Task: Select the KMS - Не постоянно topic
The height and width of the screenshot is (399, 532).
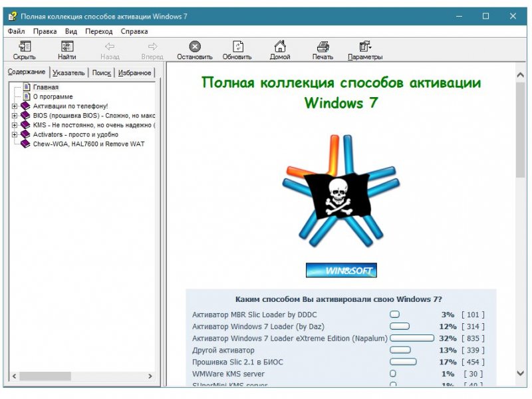Action: pyautogui.click(x=94, y=125)
